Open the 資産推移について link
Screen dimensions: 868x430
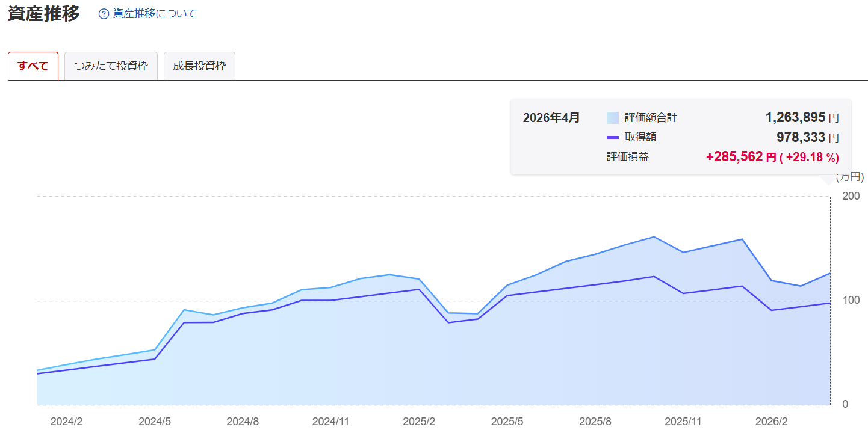pyautogui.click(x=155, y=13)
